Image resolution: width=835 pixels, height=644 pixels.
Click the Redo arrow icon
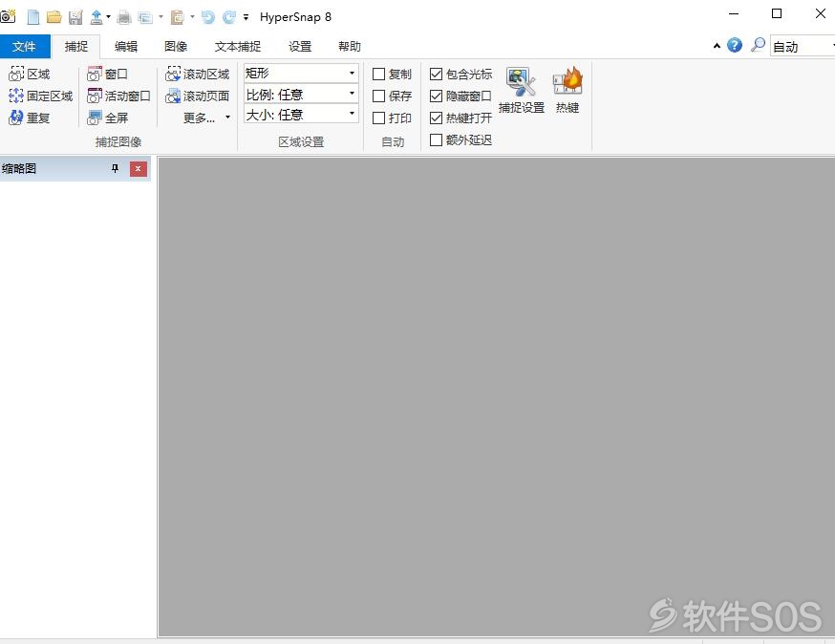click(x=229, y=17)
